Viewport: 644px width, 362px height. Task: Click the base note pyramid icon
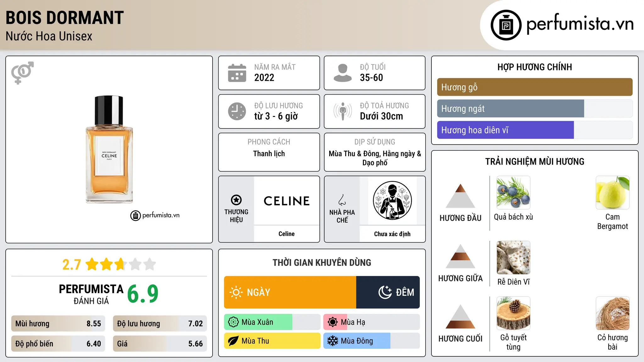[460, 316]
